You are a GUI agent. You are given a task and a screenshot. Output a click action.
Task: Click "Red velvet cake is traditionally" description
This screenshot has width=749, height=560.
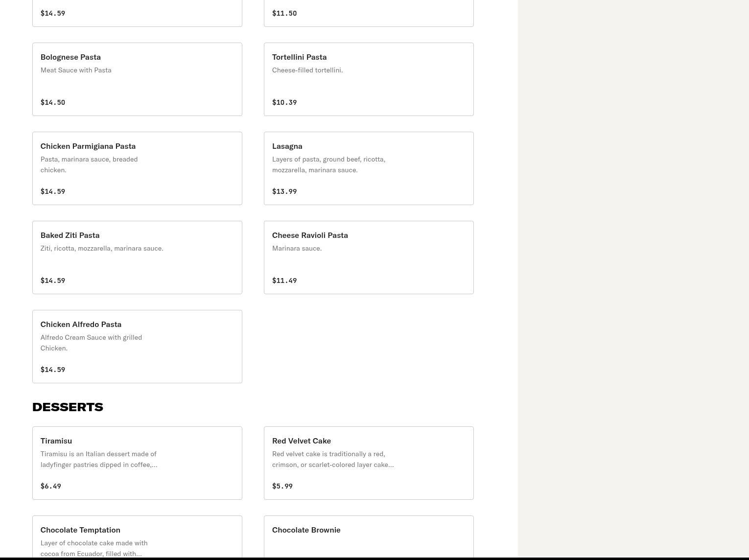point(333,459)
